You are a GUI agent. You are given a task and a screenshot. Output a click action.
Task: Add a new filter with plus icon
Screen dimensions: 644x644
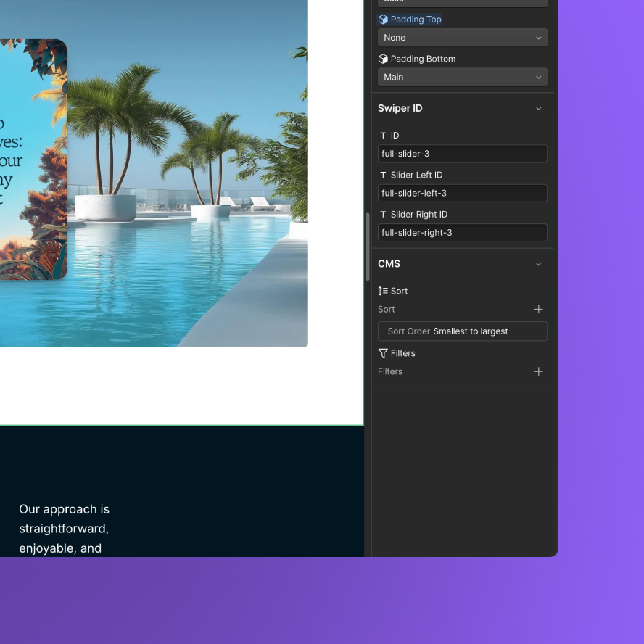pyautogui.click(x=538, y=371)
